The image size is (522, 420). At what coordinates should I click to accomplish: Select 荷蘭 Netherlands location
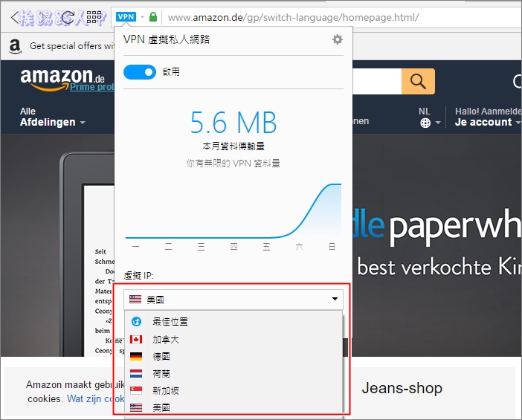coord(233,374)
